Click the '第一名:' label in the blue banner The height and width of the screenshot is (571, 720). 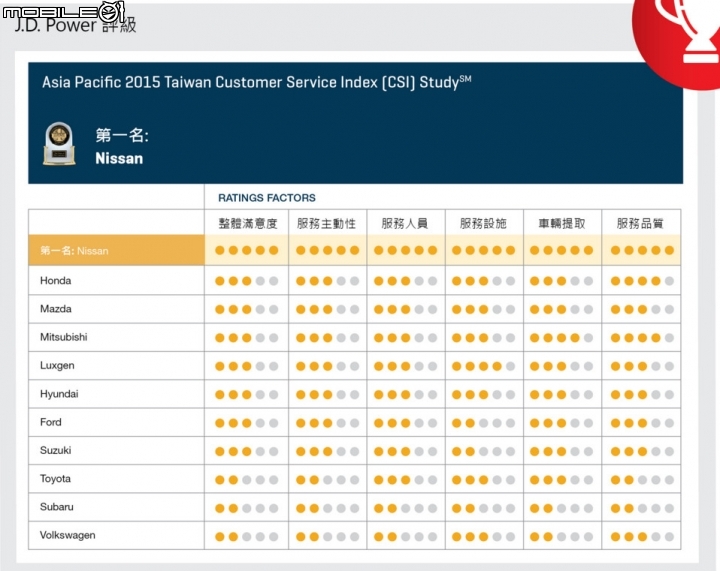[x=122, y=135]
